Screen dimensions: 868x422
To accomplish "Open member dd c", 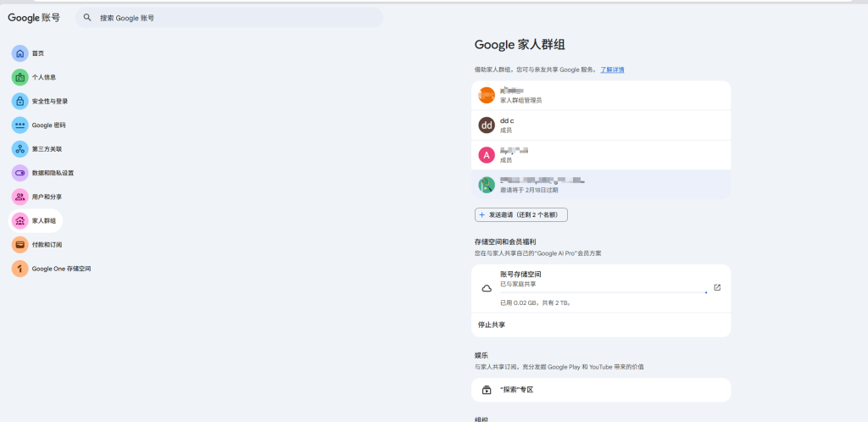I will tap(601, 125).
